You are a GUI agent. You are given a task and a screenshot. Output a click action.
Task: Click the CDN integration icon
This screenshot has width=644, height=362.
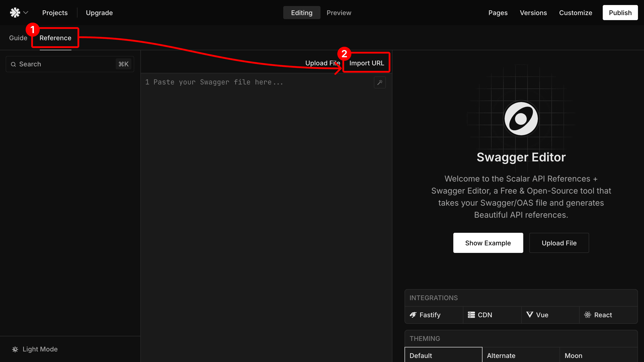471,315
